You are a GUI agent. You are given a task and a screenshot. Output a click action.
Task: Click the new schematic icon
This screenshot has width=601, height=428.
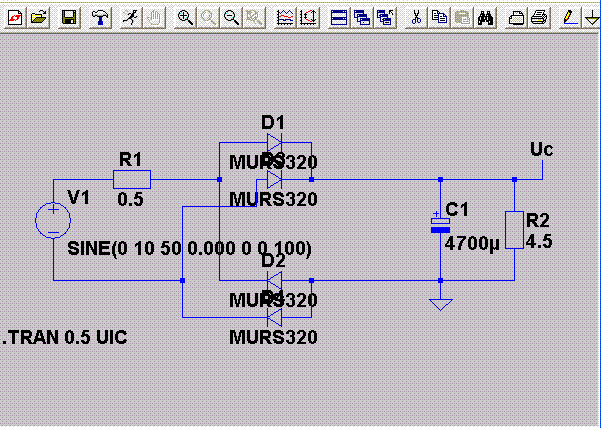pyautogui.click(x=15, y=18)
